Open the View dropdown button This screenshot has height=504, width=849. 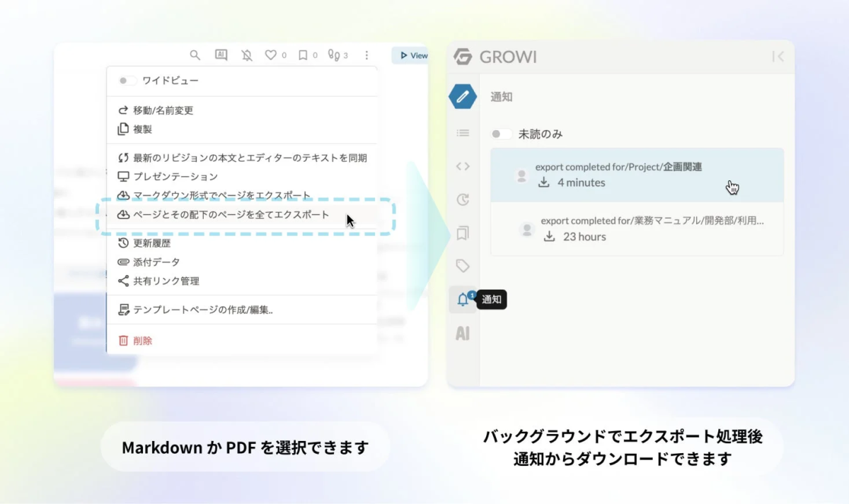pos(411,54)
